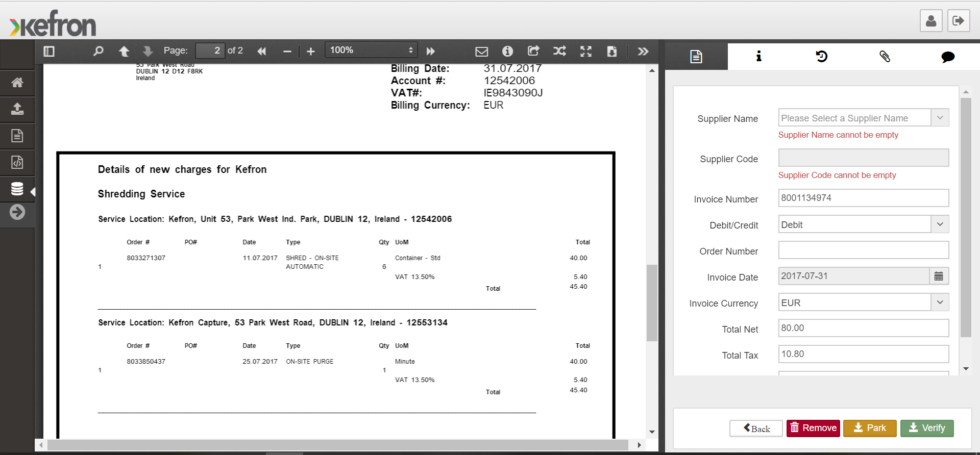
Task: Zoom out with the minus icon
Action: (x=287, y=51)
